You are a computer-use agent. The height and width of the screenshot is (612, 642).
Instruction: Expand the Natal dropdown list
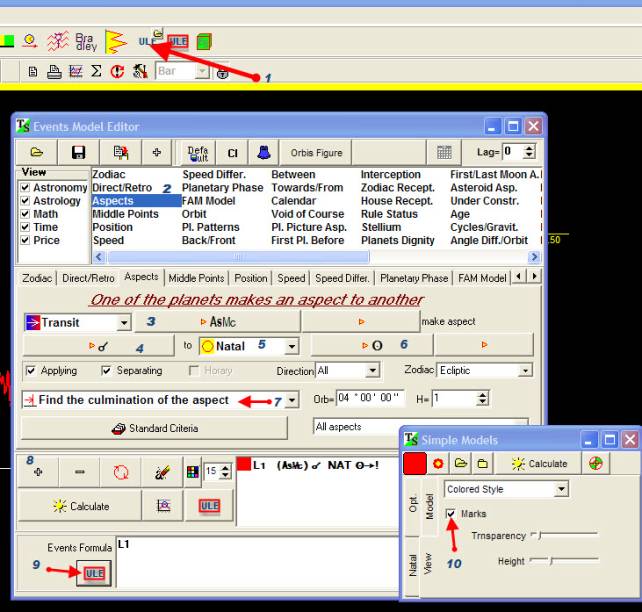pos(291,347)
